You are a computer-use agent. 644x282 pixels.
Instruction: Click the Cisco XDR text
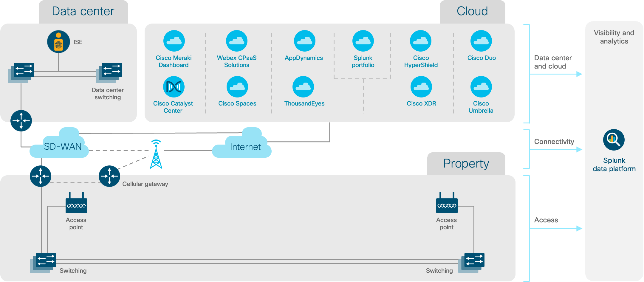point(422,103)
